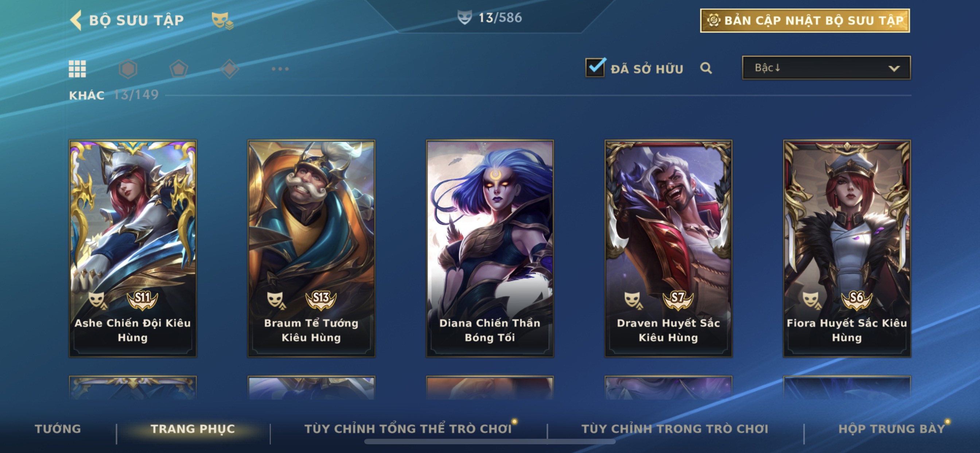Select the hexagon rarity filter icon

coord(128,69)
